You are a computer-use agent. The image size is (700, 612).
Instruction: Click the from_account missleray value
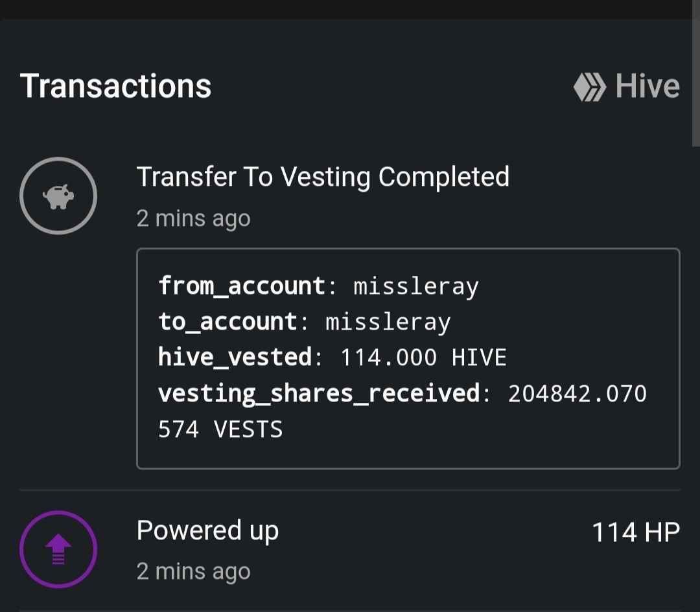click(416, 286)
